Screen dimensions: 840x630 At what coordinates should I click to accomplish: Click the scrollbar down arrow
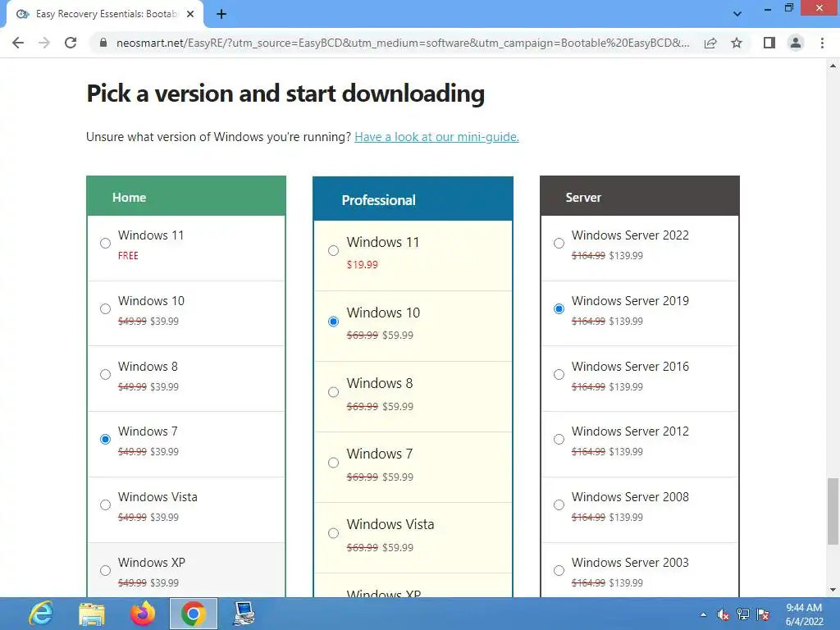point(833,591)
